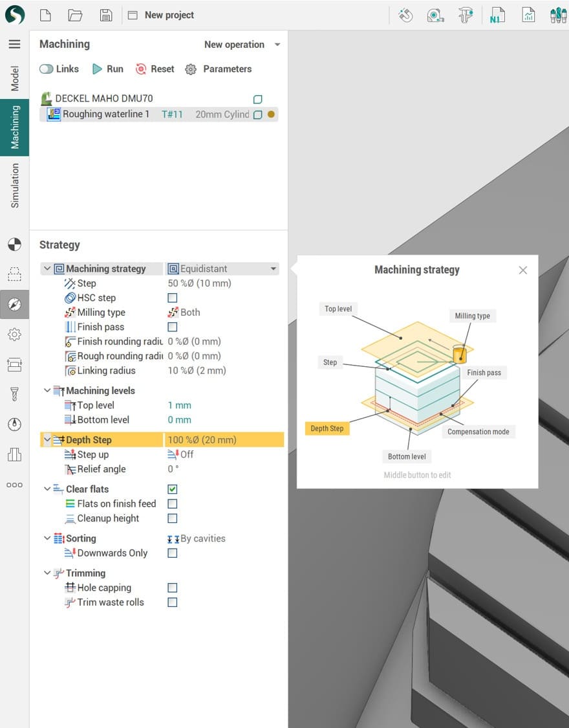Click the three-circles more icon in sidebar
The height and width of the screenshot is (728, 569).
pyautogui.click(x=14, y=485)
